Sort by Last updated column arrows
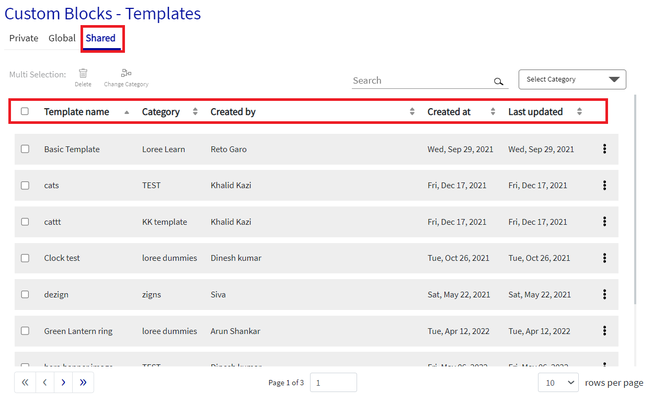Viewport: 653px width, 403px height. tap(579, 111)
